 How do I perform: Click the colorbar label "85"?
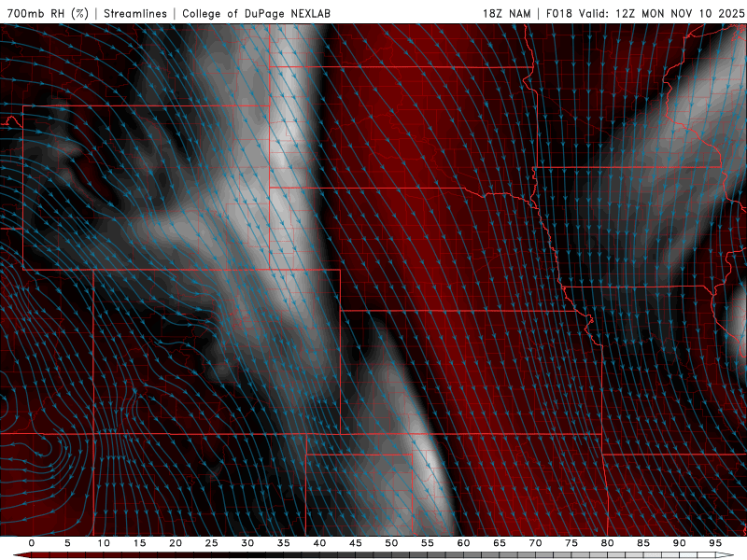643,543
